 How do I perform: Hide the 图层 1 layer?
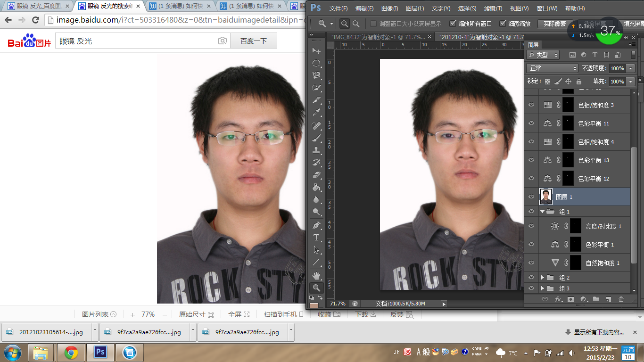pyautogui.click(x=531, y=197)
